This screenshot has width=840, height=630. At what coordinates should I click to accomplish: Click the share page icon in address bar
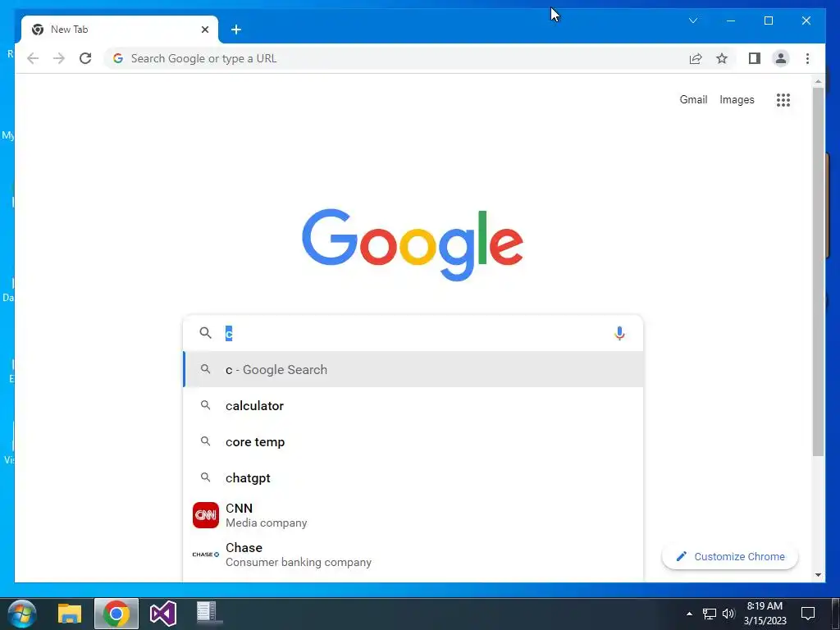tap(696, 58)
